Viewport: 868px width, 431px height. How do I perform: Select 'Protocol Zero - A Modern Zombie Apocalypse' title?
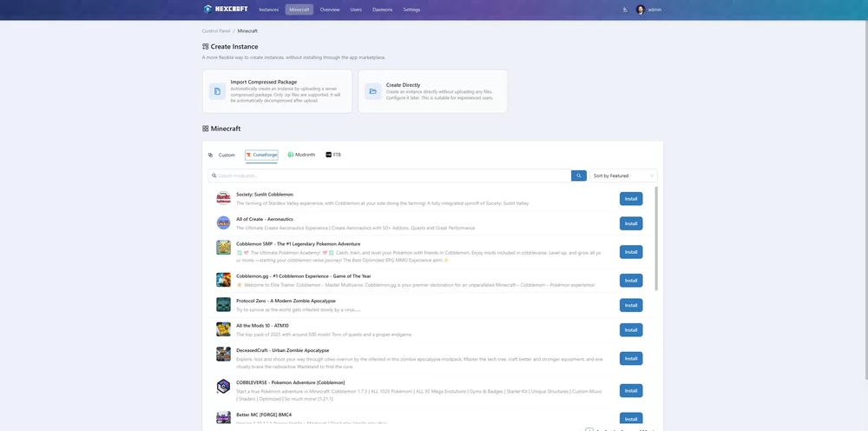286,301
